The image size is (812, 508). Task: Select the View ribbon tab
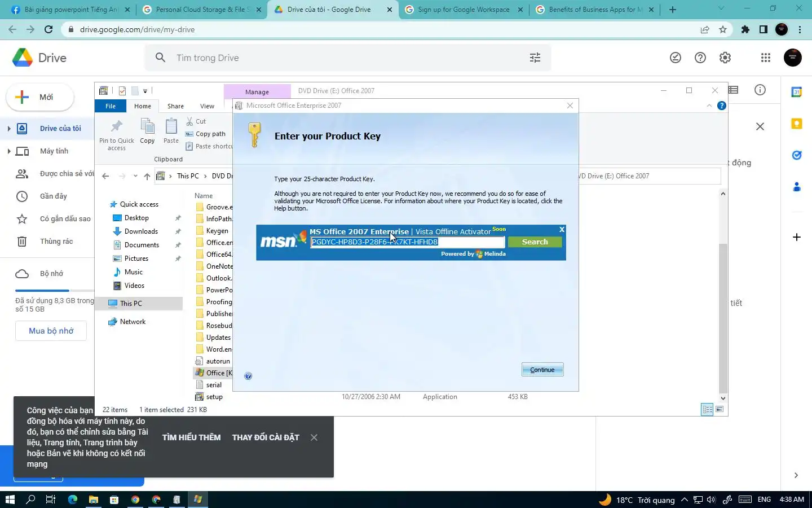pos(208,106)
